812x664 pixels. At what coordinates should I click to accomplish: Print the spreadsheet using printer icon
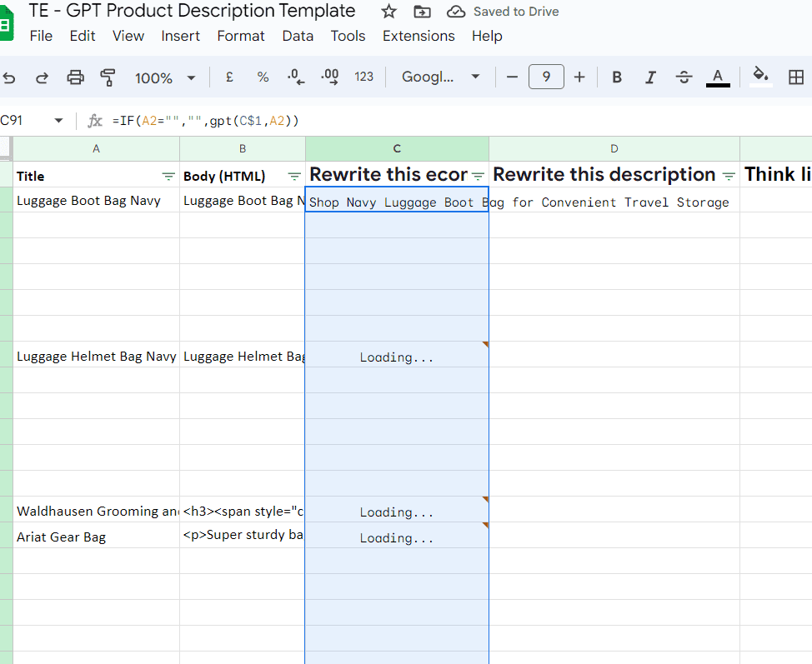point(76,77)
